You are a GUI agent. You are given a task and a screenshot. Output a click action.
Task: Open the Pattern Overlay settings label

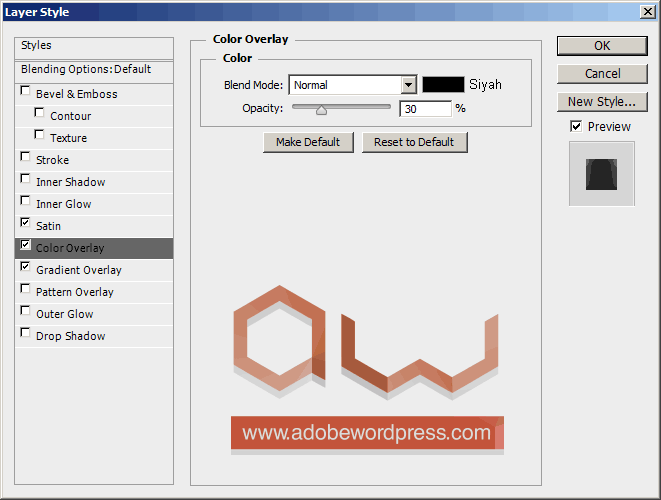click(75, 292)
